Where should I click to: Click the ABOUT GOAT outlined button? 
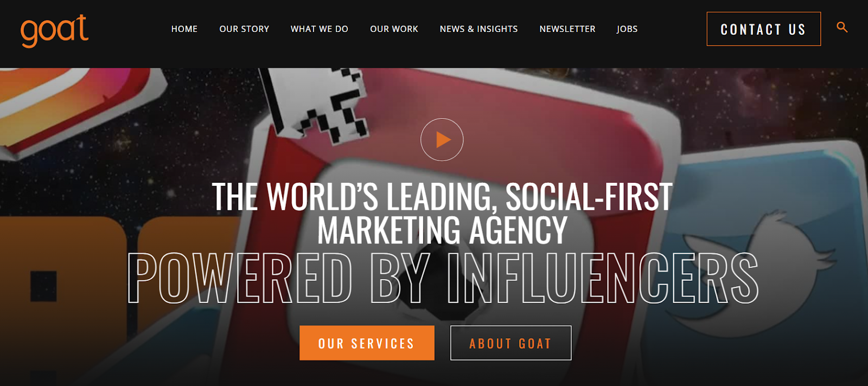pos(510,343)
